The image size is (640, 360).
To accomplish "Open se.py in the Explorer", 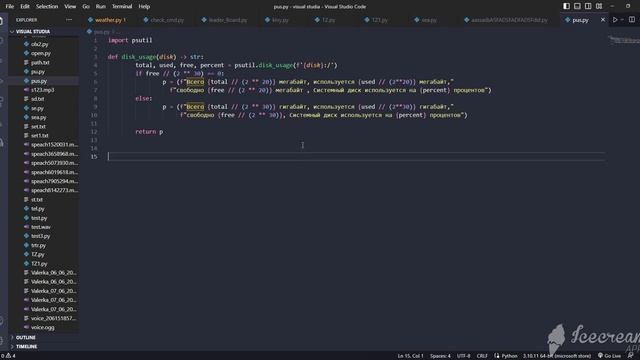I will [x=37, y=108].
